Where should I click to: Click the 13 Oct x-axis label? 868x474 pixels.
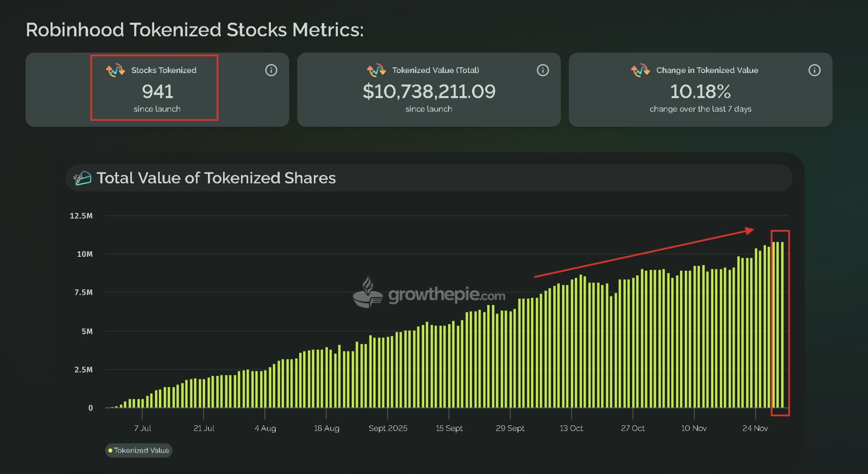(571, 428)
